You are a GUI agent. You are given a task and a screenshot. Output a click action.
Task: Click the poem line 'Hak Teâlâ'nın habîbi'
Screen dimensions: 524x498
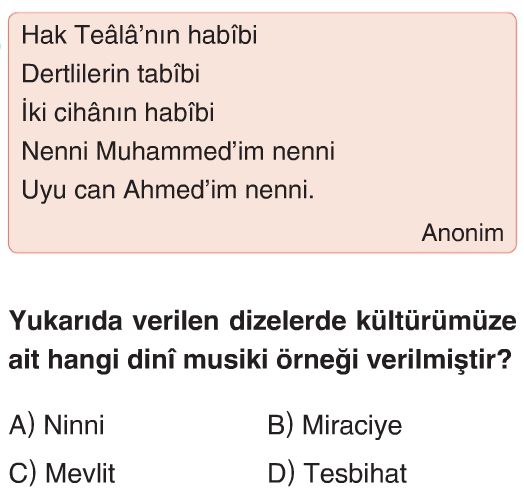(139, 35)
